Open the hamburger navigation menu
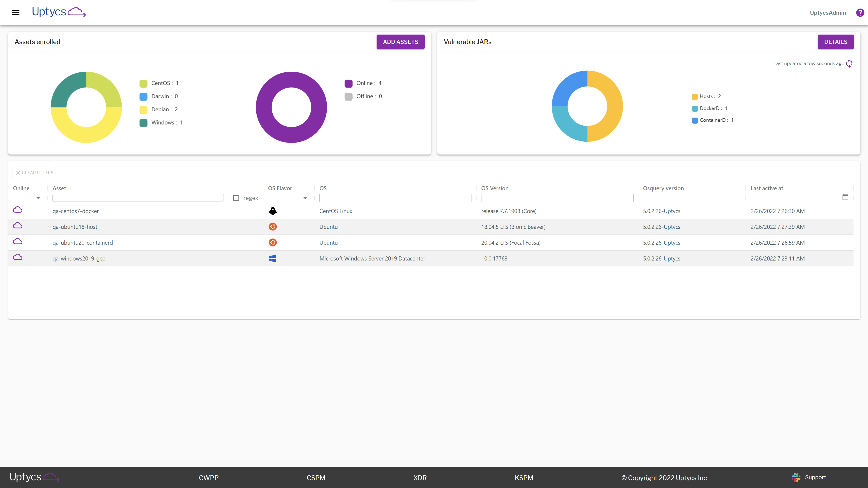The height and width of the screenshot is (488, 868). click(16, 13)
